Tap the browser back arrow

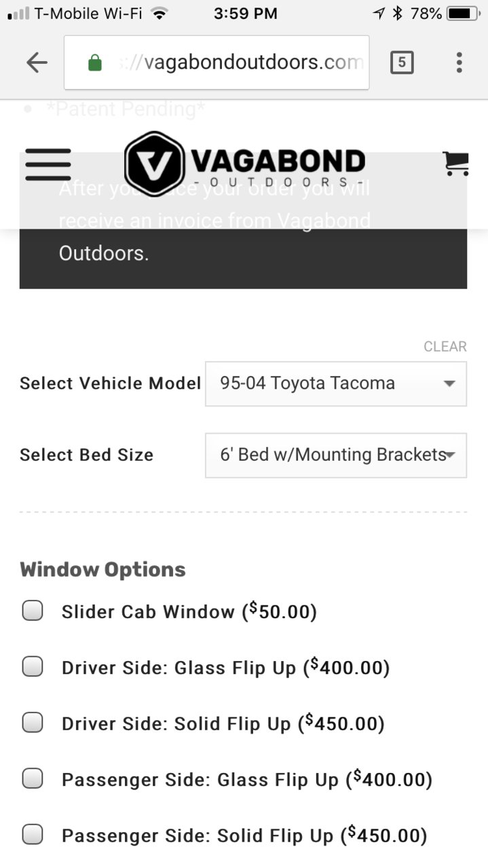(37, 63)
